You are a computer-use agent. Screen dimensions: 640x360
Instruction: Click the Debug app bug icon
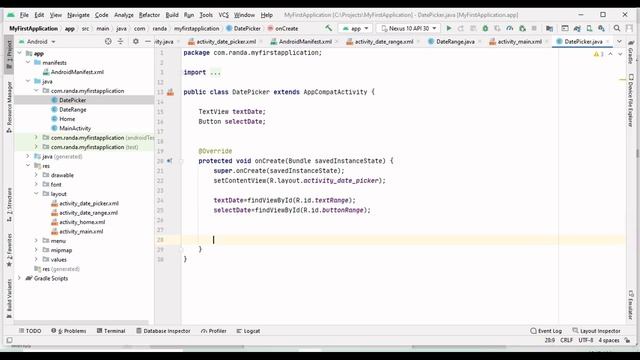pos(485,28)
